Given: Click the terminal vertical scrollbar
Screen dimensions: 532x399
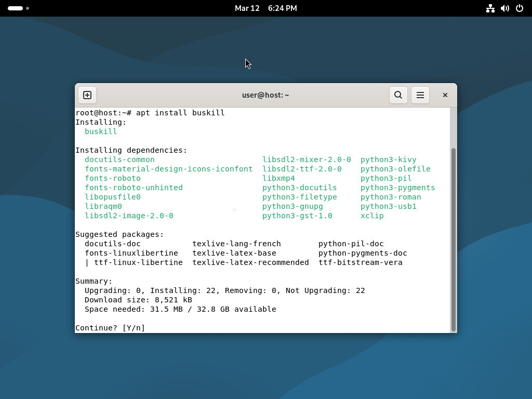Looking at the screenshot, I should click(x=454, y=239).
